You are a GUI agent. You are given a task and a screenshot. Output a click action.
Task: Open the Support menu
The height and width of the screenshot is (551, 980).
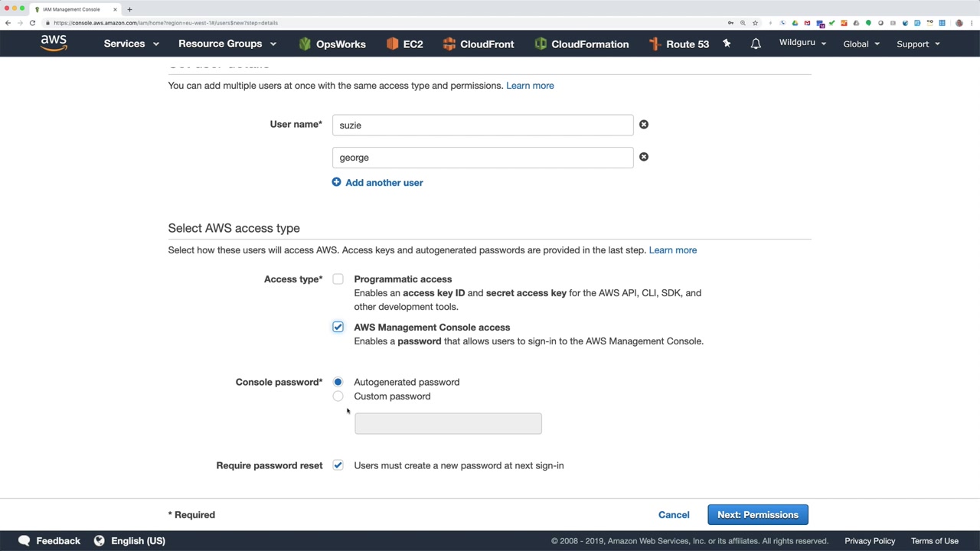[x=918, y=44]
